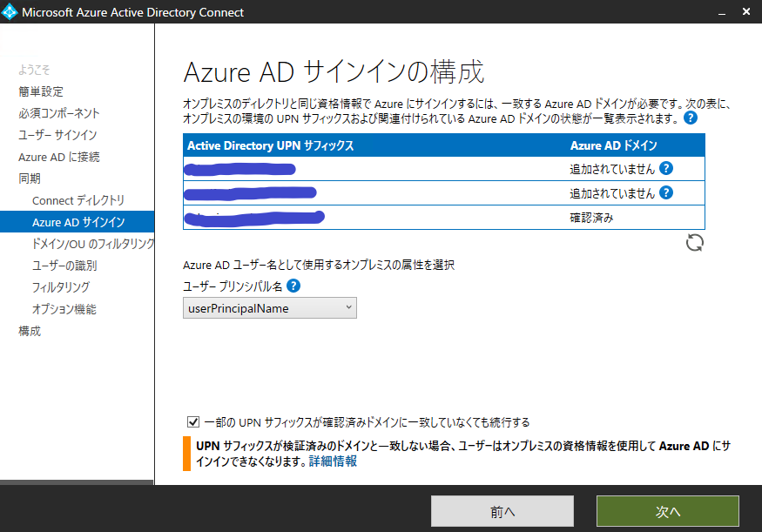Viewport: 762px width, 532px height.
Task: Refresh the UPN suffix domain table
Action: pos(694,242)
